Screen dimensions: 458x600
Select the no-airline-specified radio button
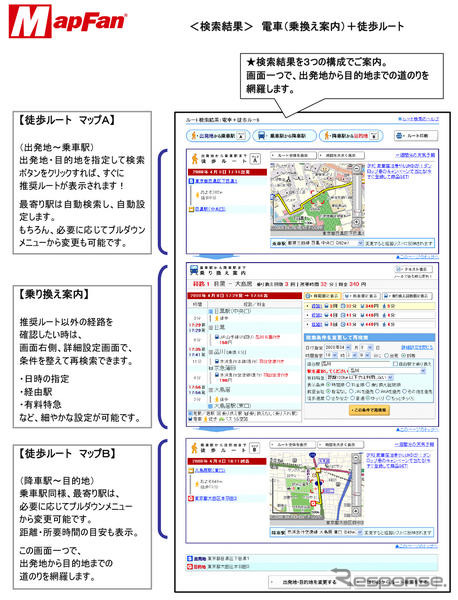(x=329, y=391)
